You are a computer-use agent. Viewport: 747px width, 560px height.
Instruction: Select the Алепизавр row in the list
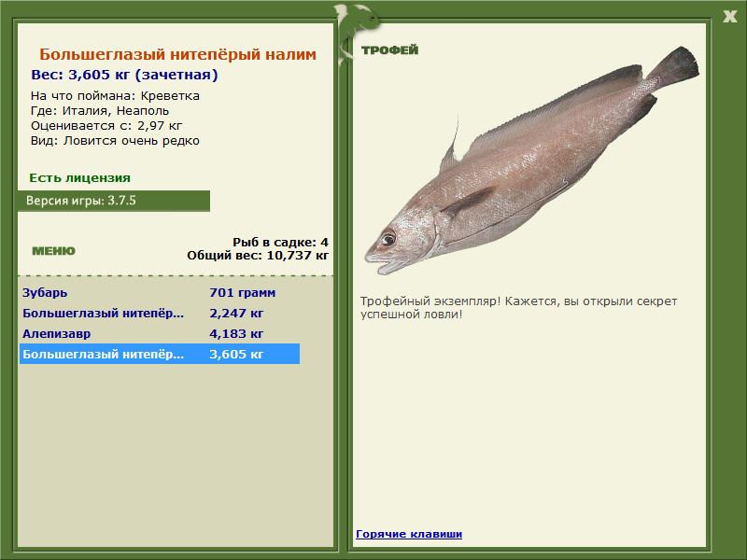point(160,333)
